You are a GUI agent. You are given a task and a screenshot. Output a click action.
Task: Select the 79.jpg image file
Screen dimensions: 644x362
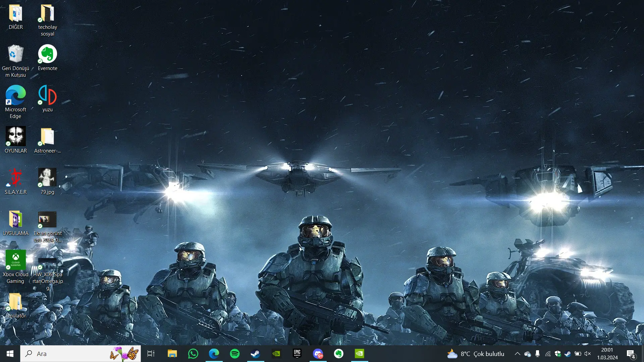click(x=47, y=181)
